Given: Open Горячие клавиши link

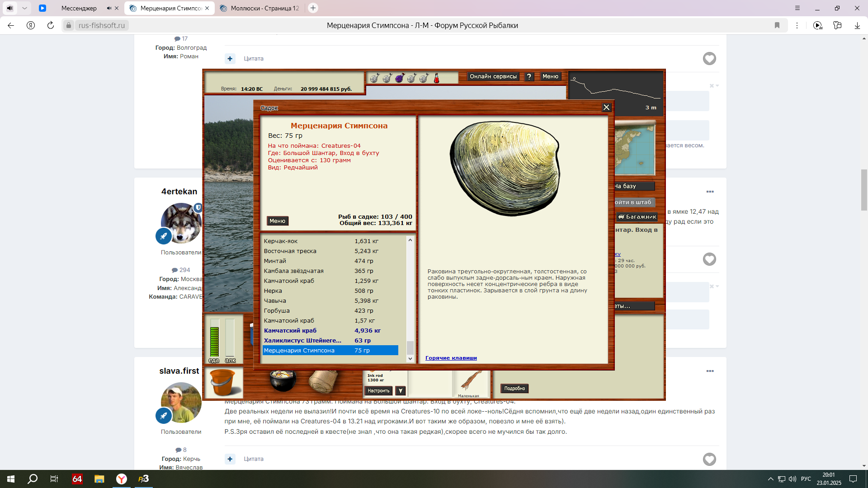Looking at the screenshot, I should click(451, 358).
